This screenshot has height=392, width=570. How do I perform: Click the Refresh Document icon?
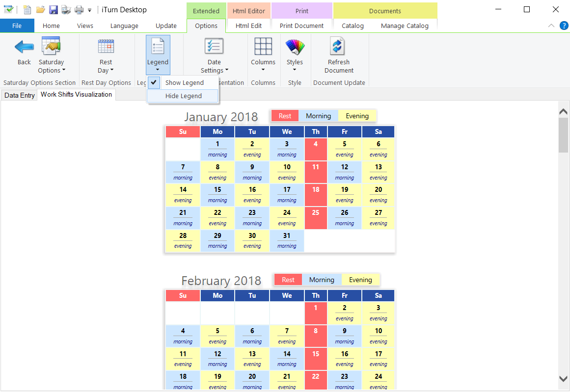point(338,47)
